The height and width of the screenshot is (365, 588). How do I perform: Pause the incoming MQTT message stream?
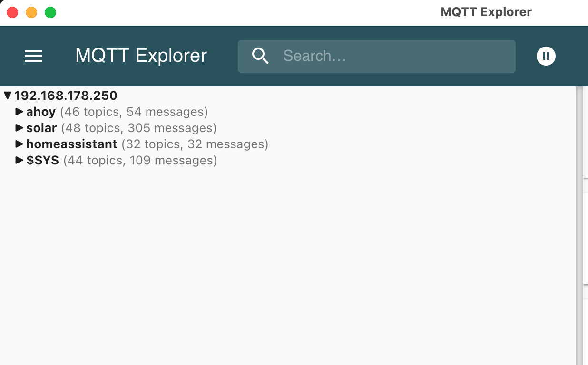click(546, 56)
